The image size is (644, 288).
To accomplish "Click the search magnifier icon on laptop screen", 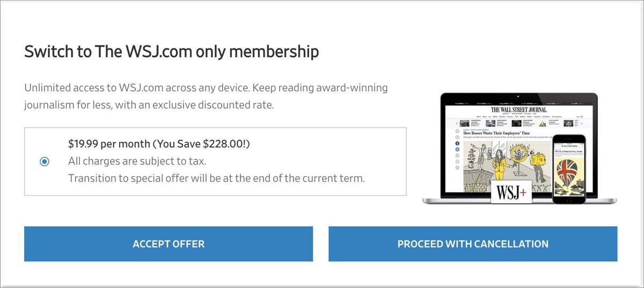I will 582,116.
